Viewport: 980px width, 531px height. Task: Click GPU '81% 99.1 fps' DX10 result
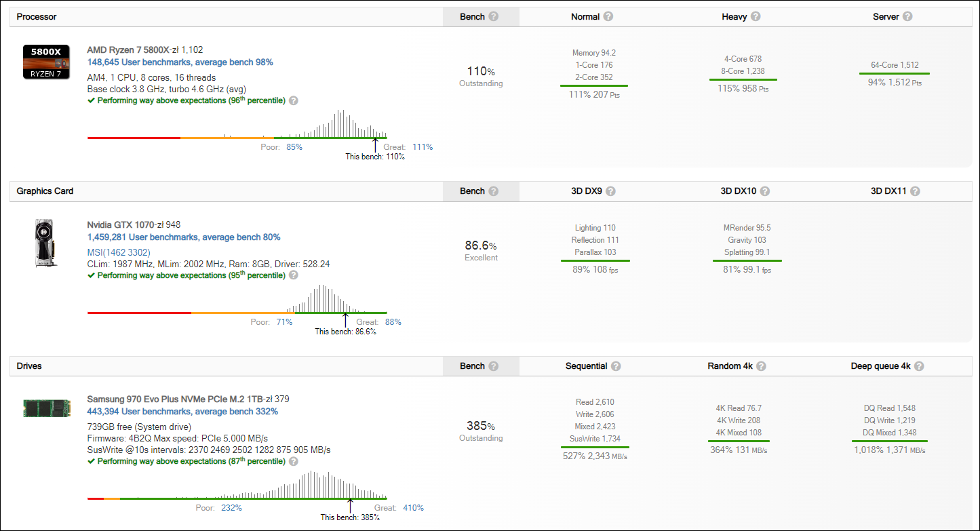(747, 269)
